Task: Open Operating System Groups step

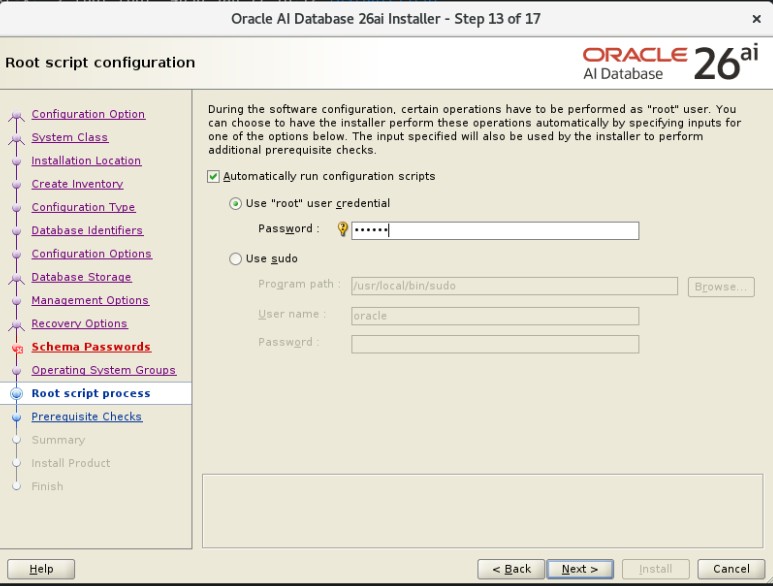Action: coord(104,370)
